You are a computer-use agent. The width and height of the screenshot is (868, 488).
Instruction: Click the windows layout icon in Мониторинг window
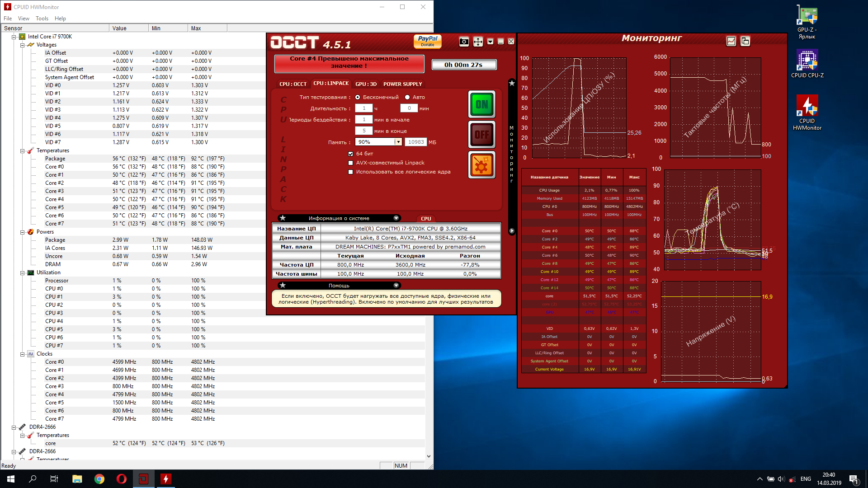[x=745, y=41]
